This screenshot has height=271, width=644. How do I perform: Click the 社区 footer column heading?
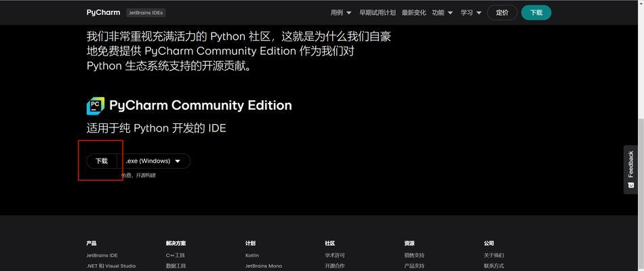[x=330, y=243]
